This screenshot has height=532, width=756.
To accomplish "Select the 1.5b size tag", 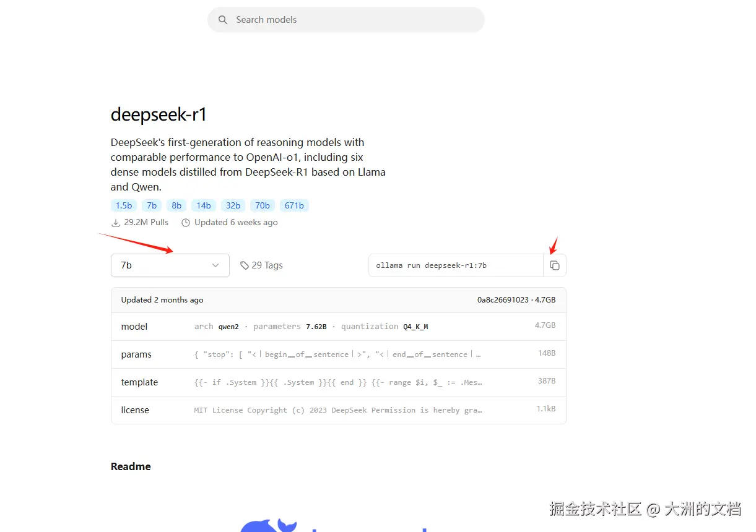I will 124,205.
